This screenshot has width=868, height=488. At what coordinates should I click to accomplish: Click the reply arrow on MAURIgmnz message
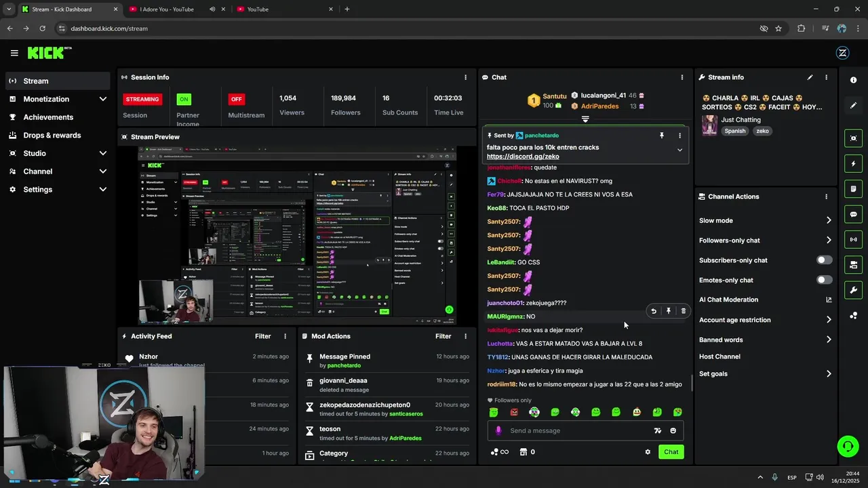pos(654,311)
